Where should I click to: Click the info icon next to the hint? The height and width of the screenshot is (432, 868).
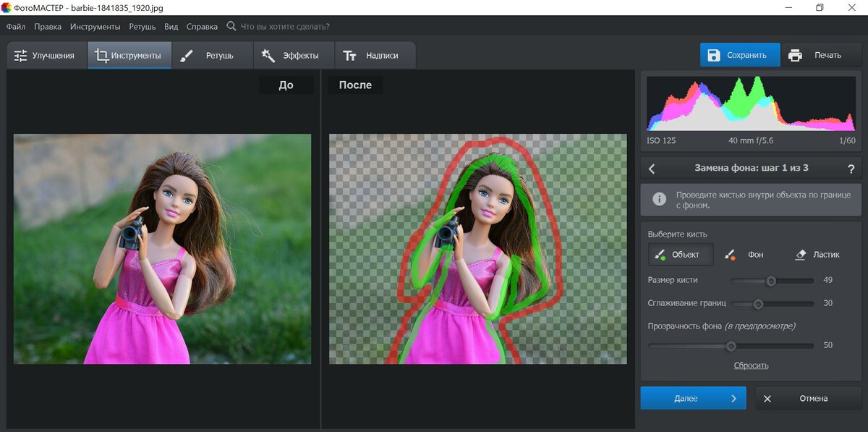click(659, 199)
